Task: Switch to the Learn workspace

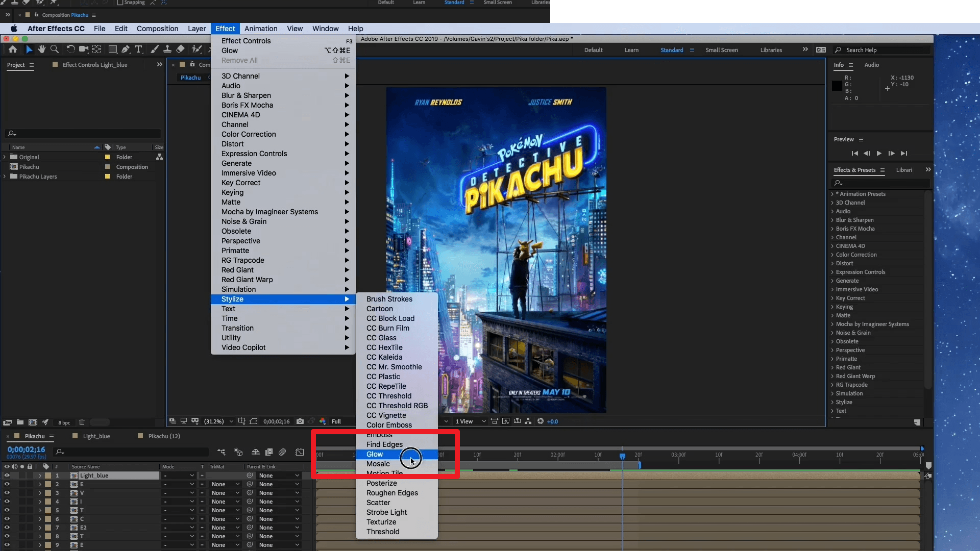Action: point(631,50)
